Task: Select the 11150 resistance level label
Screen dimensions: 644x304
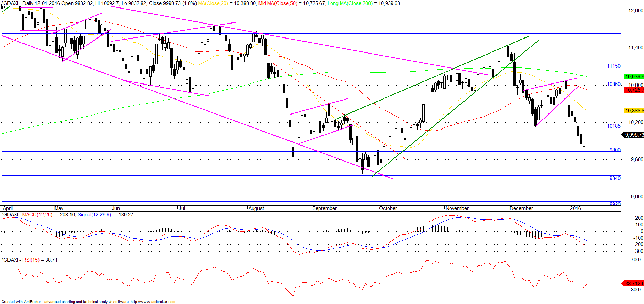Action: [614, 66]
